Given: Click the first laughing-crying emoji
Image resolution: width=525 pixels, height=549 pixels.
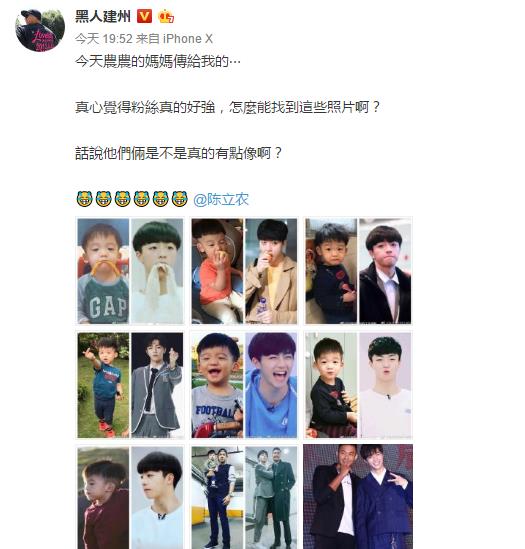Looking at the screenshot, I should point(84,199).
